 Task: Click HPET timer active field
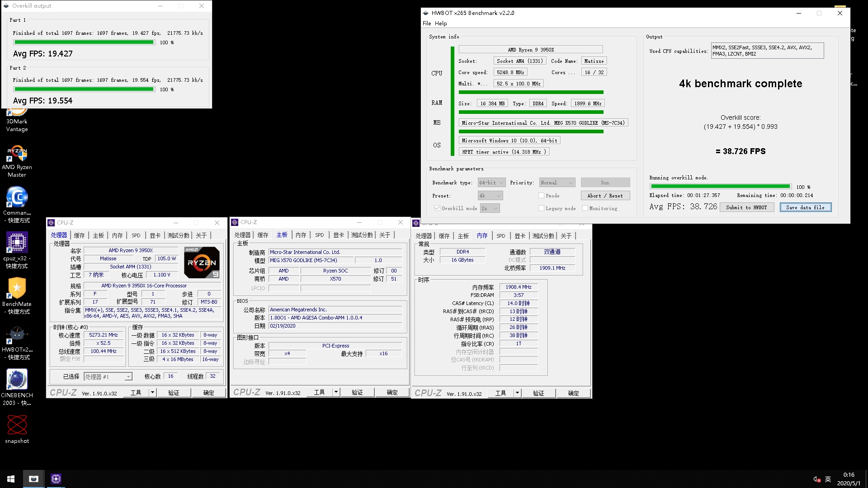(504, 152)
